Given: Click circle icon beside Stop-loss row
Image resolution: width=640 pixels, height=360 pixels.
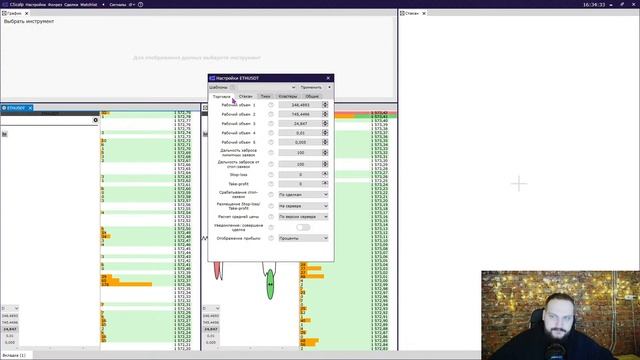Looking at the screenshot, I should [x=271, y=174].
